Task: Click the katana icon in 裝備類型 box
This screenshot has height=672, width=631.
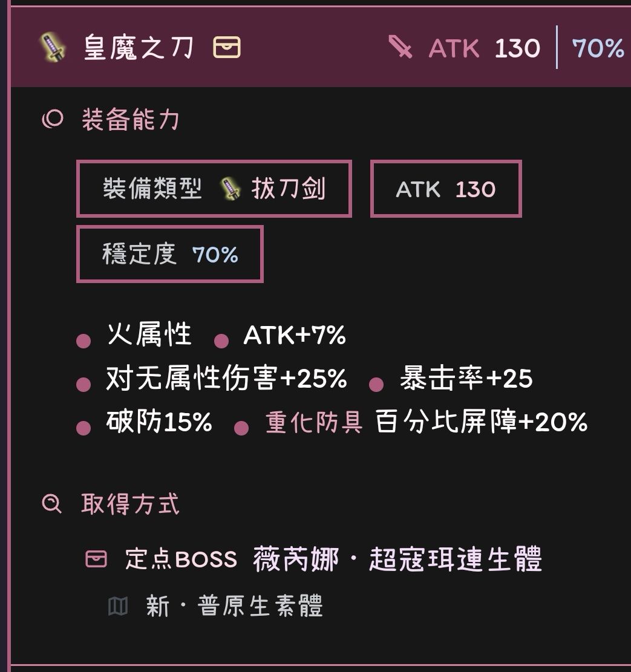Action: click(x=230, y=189)
